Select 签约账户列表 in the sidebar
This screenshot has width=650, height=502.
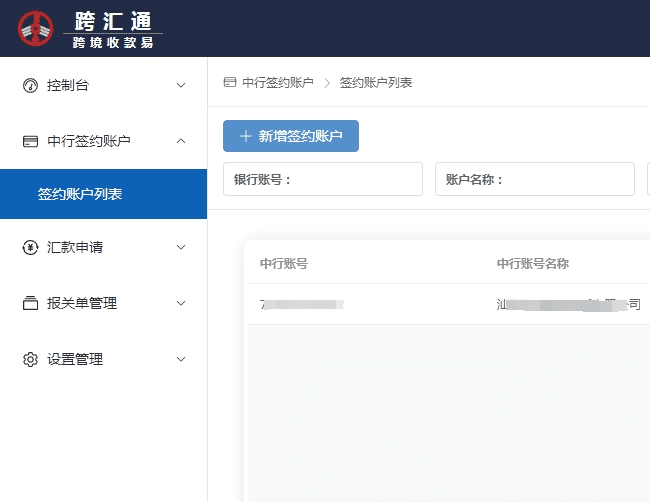(80, 194)
